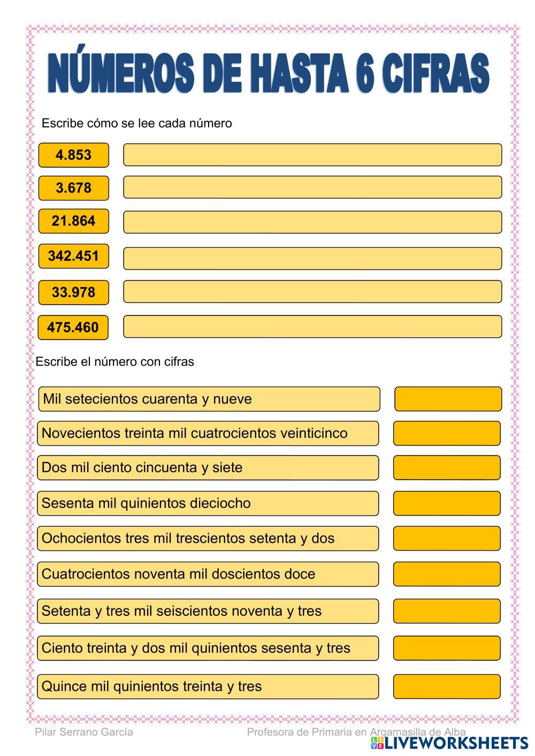The height and width of the screenshot is (756, 535).
Task: Click the digits box for "Mil setecientos cuarenta y nueve"
Action: [x=448, y=399]
